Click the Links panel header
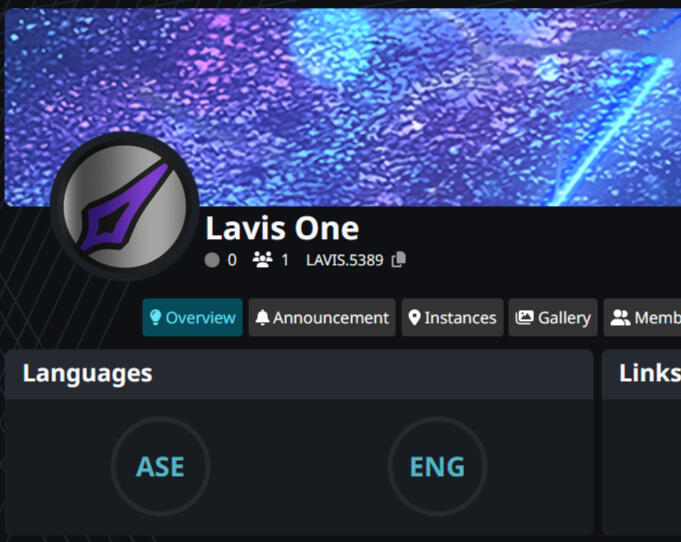Viewport: 681px width, 542px height. pos(641,374)
